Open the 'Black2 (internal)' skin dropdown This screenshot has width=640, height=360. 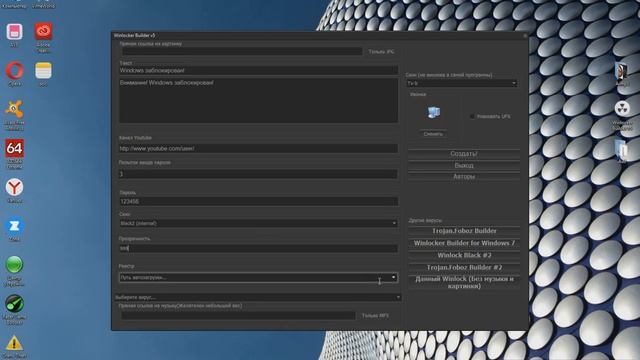[258, 223]
